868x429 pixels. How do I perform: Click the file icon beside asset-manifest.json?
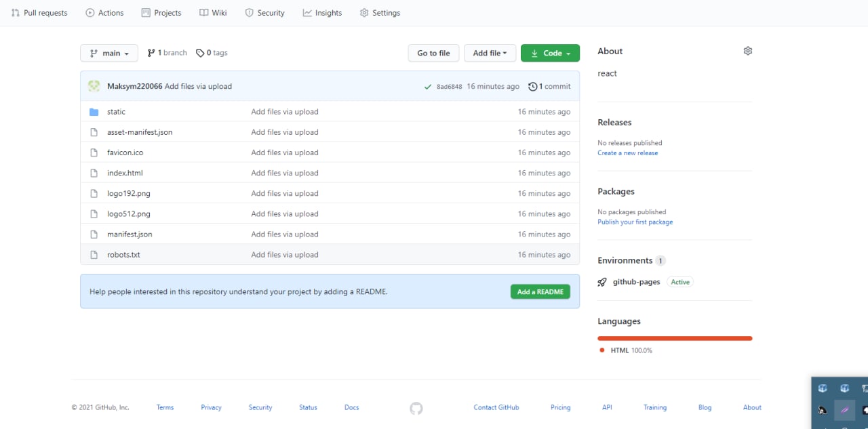94,132
